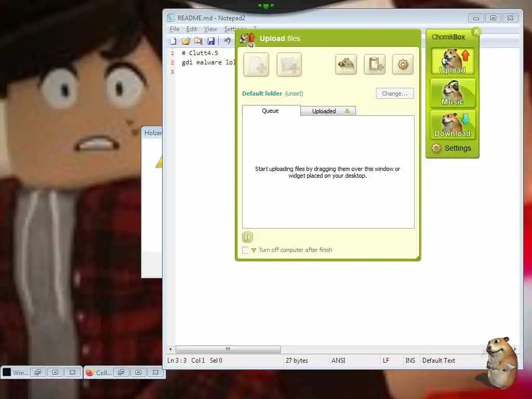This screenshot has width=532, height=399.
Task: Click the horizontal scrollbar thumb in Notepad2
Action: (x=228, y=349)
